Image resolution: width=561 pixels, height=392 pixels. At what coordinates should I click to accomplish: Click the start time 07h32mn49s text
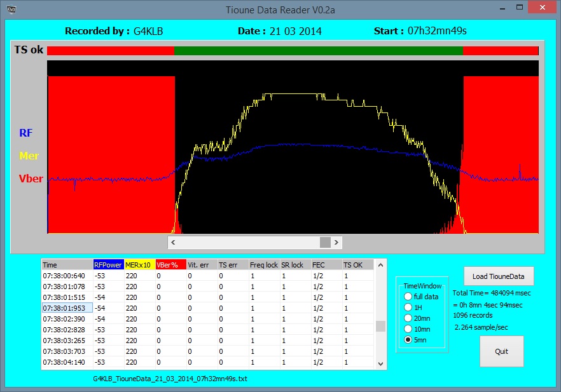(437, 31)
